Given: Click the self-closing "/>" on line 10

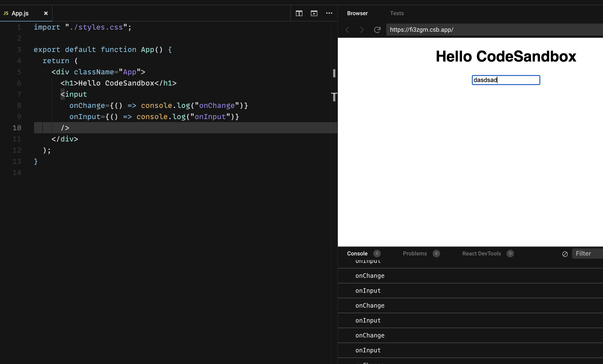Looking at the screenshot, I should (x=65, y=128).
